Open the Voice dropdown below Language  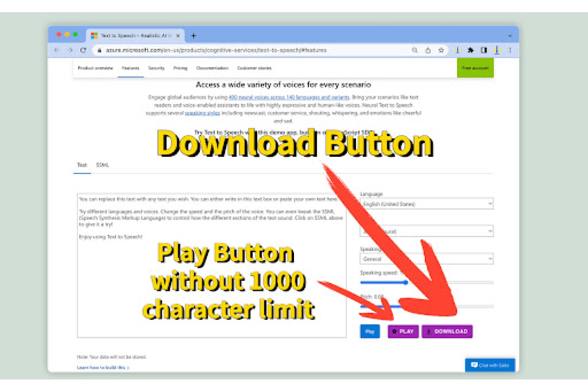coord(426,231)
